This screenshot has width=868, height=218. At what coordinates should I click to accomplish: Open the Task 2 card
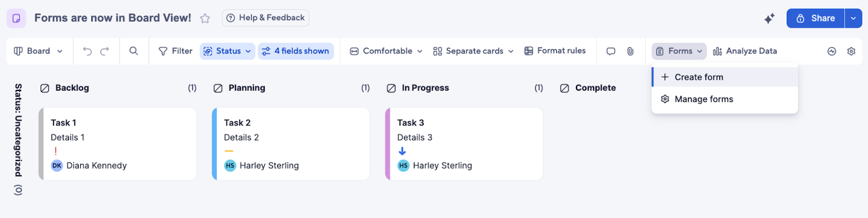[291, 144]
